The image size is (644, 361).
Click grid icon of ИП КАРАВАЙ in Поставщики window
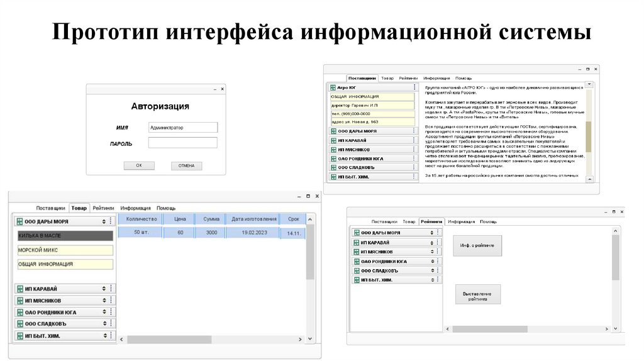pos(333,140)
